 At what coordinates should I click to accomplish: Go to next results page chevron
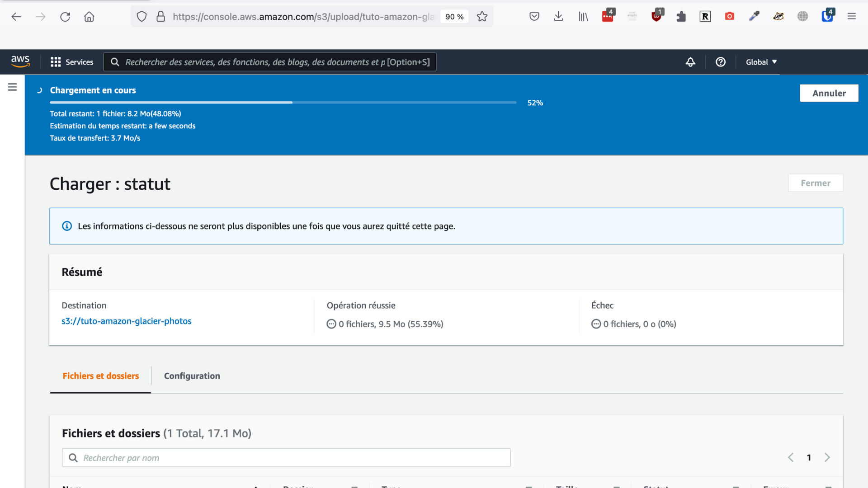coord(827,457)
